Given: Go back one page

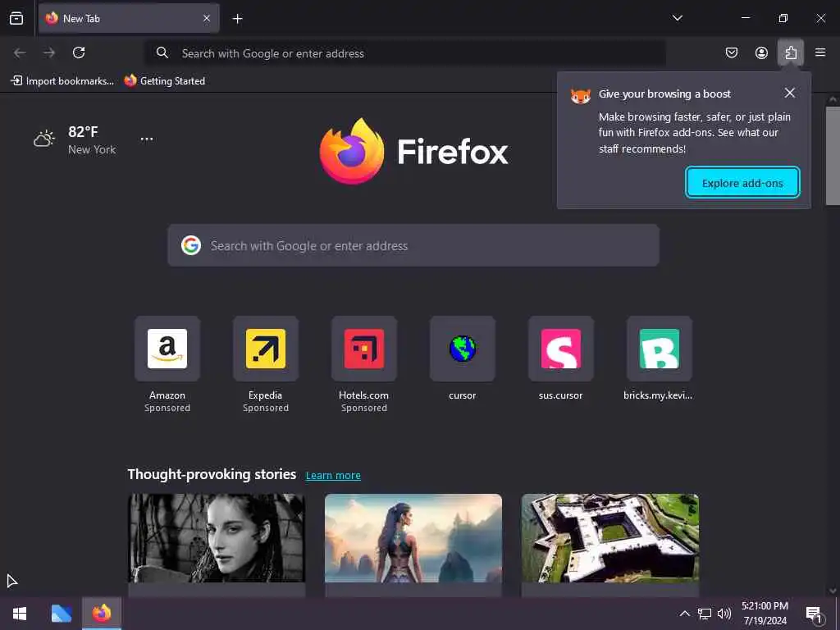Looking at the screenshot, I should click(20, 52).
